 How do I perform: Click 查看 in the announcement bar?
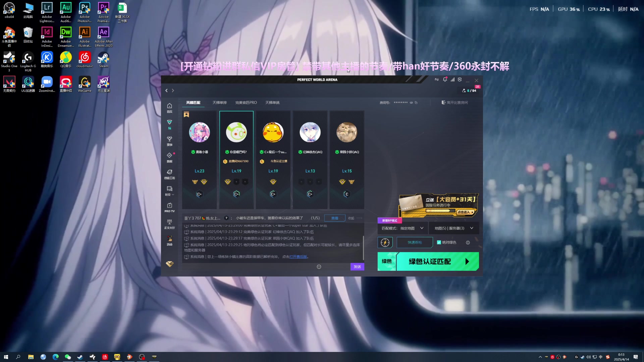coord(335,218)
